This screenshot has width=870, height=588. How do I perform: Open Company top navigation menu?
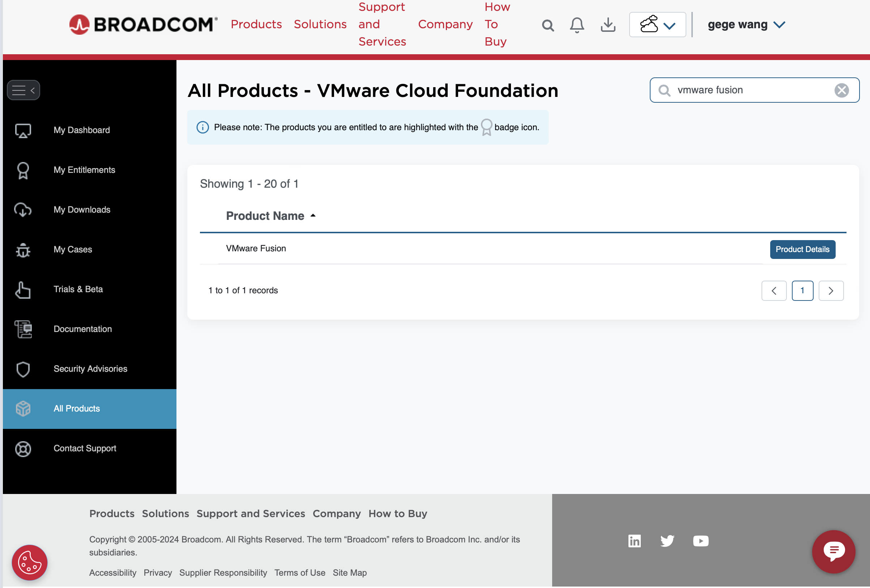445,24
